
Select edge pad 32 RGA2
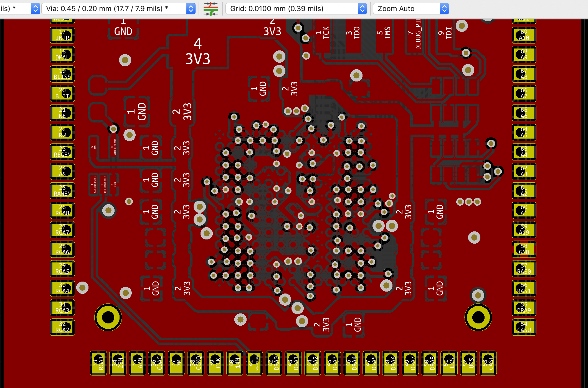click(62, 327)
